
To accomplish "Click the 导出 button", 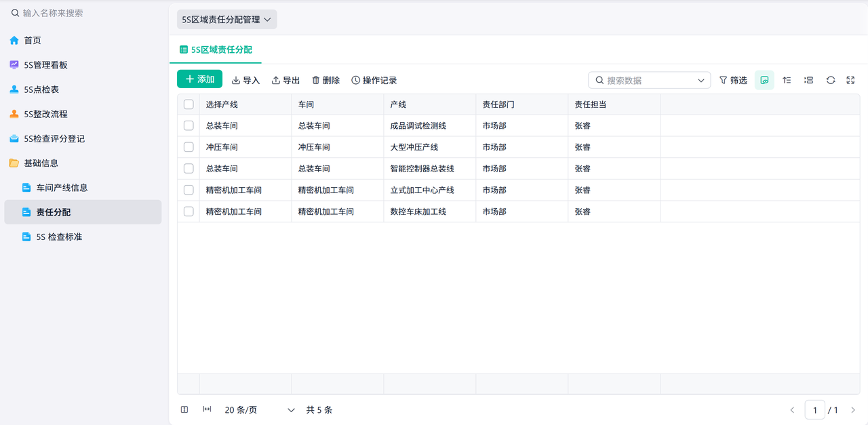I will 285,80.
